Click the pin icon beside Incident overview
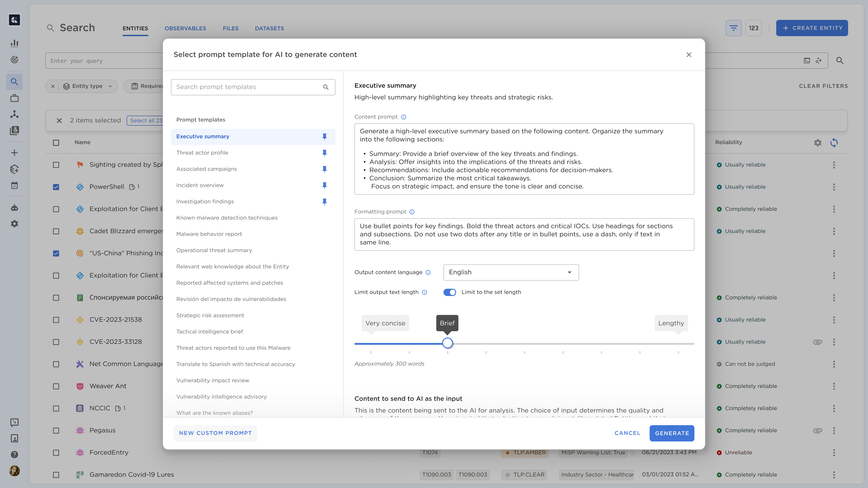The image size is (868, 488). point(324,185)
